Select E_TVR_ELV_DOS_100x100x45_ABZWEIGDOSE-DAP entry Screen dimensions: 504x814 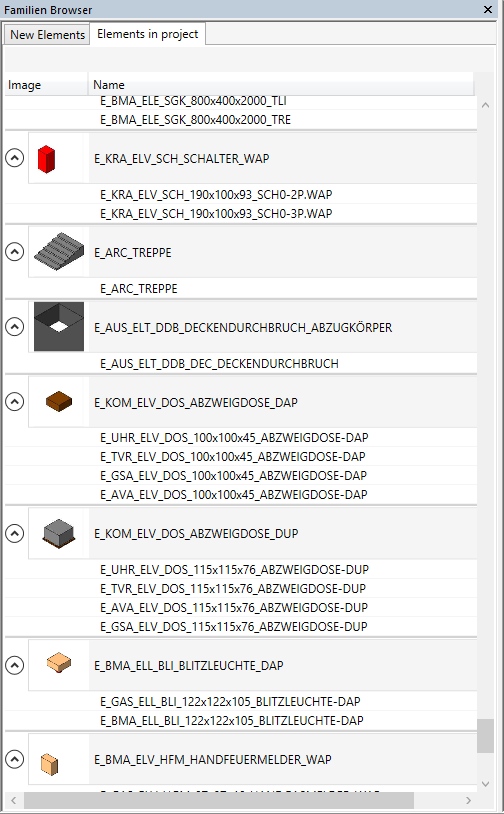coord(233,457)
